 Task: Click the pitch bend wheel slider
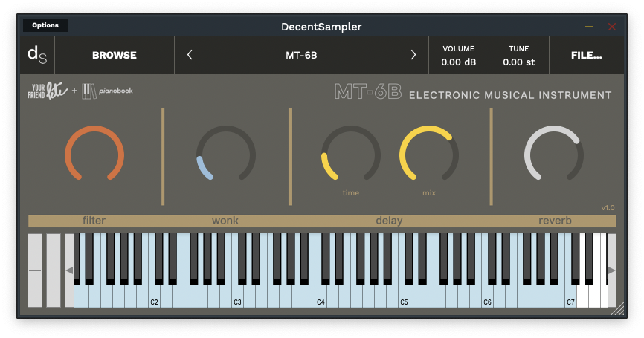coord(35,270)
